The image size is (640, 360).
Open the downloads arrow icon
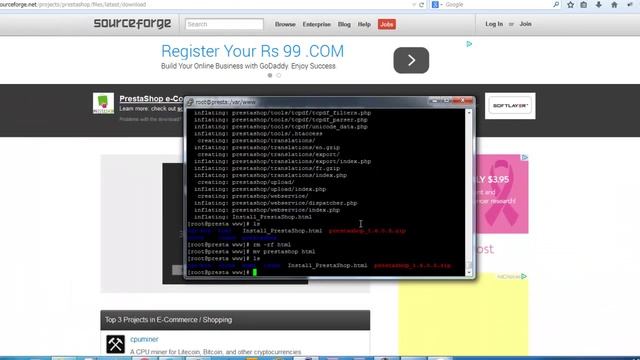(x=599, y=4)
